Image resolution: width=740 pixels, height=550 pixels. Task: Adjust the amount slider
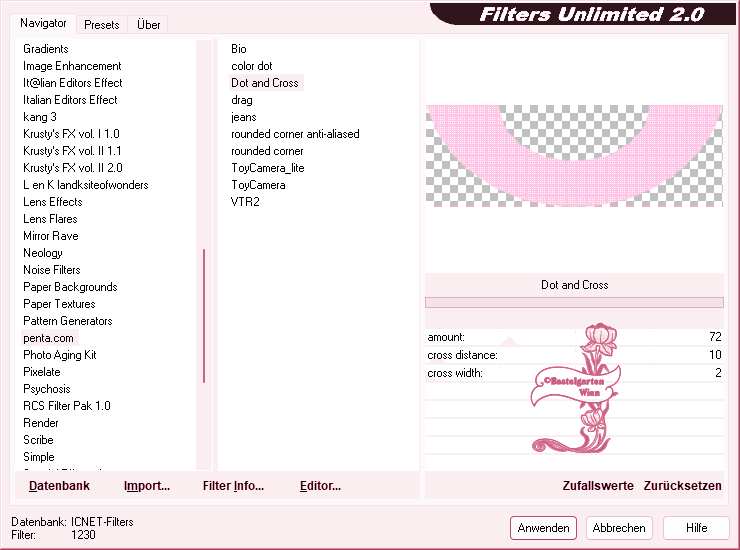click(510, 341)
